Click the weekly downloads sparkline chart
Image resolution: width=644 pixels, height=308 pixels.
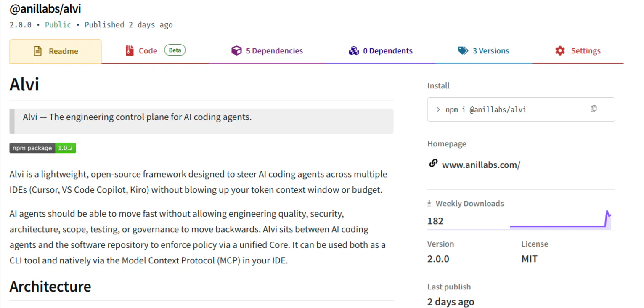click(561, 220)
